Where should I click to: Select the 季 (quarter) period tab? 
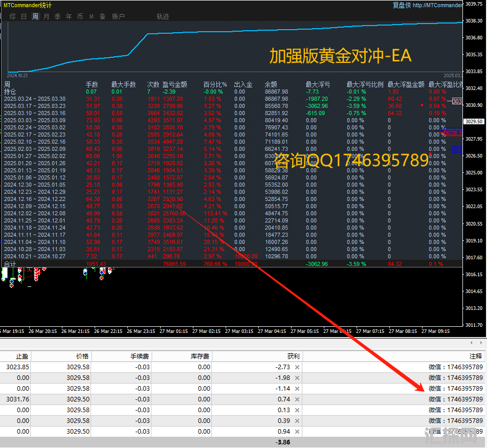(58, 16)
